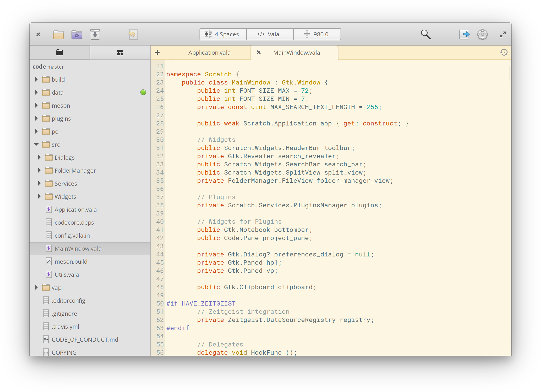Click the open folder icon in toolbar
The image size is (541, 392).
coord(59,34)
